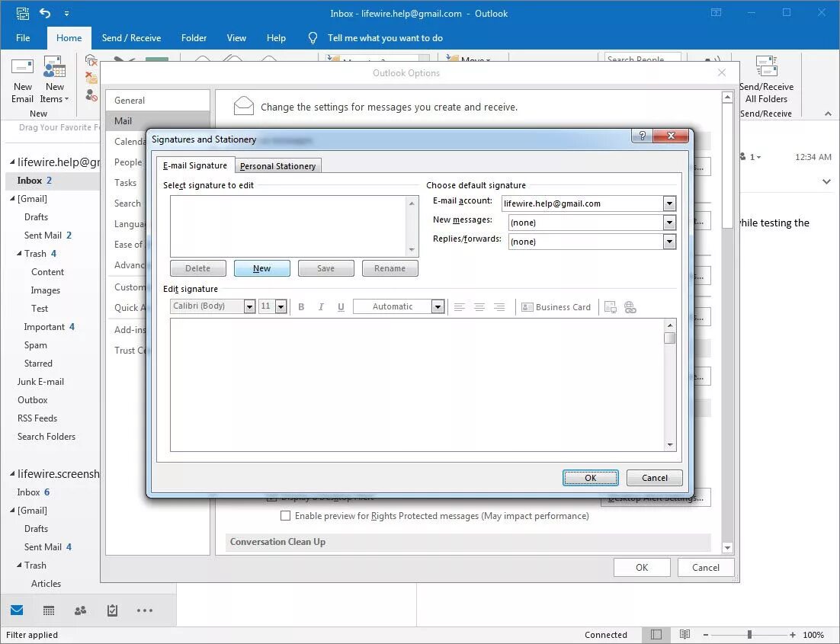
Task: Click OK in Signatures and Stationery dialog
Action: 590,478
